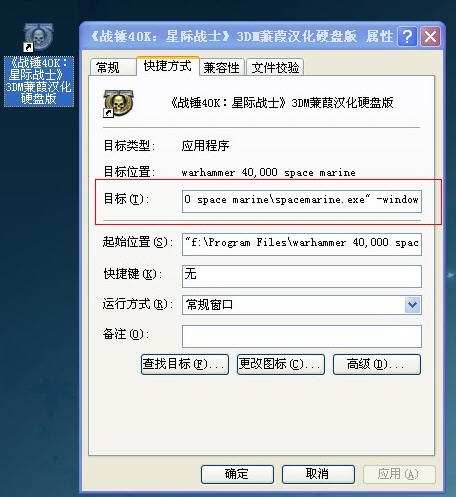456x497 pixels.
Task: Click the 起始位置 start location field
Action: (x=302, y=244)
